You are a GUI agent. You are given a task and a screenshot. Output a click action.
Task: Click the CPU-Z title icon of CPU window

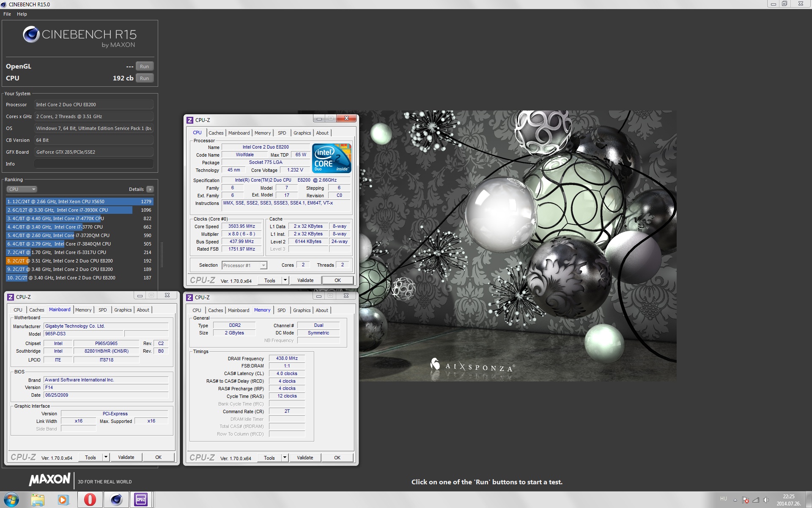[x=190, y=120]
